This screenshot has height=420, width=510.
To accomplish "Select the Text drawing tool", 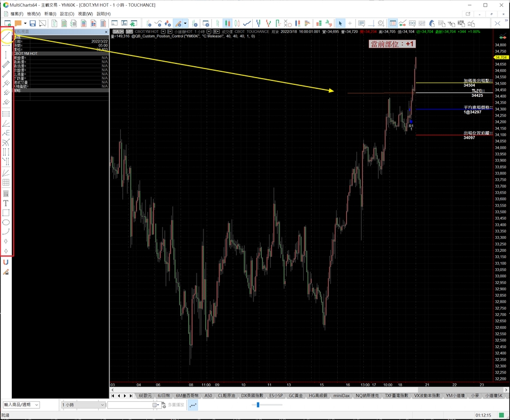I will (6, 203).
